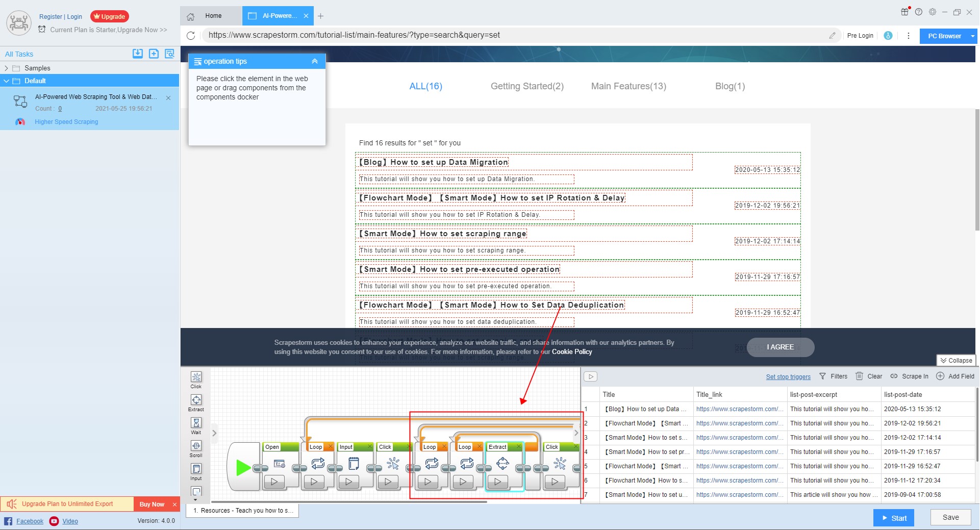Click the import task icon beside All Tasks
Image resolution: width=980 pixels, height=530 pixels.
pos(138,54)
